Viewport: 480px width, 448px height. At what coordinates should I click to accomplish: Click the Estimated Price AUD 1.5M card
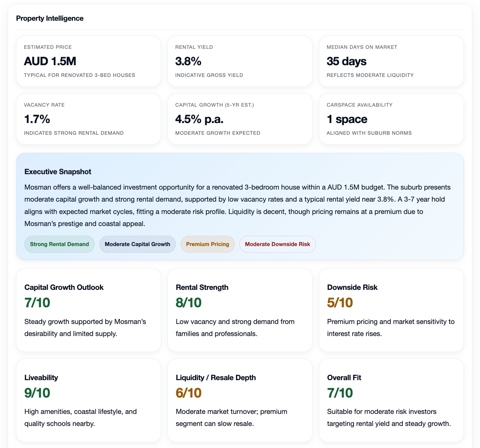coord(88,61)
